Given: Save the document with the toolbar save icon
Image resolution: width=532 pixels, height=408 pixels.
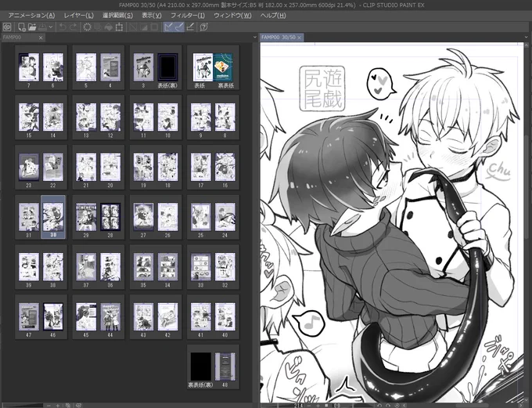Looking at the screenshot, I should 43,27.
